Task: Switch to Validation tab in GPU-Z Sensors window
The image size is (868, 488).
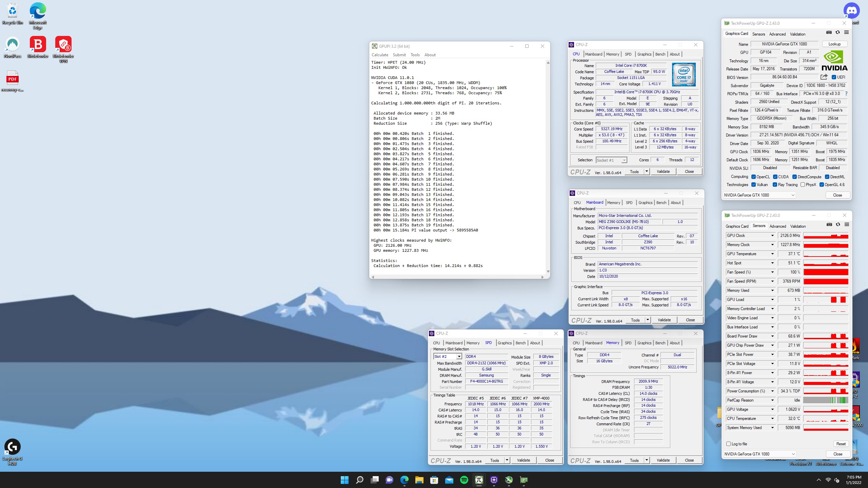Action: (x=798, y=226)
